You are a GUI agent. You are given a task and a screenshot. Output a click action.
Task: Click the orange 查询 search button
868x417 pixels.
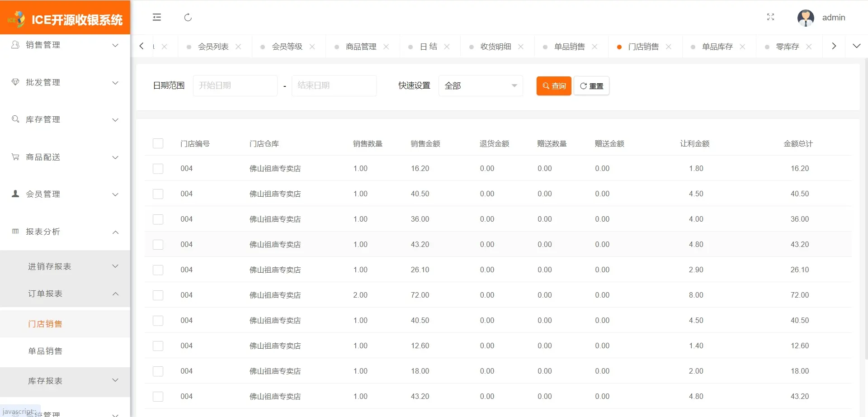[x=554, y=85]
